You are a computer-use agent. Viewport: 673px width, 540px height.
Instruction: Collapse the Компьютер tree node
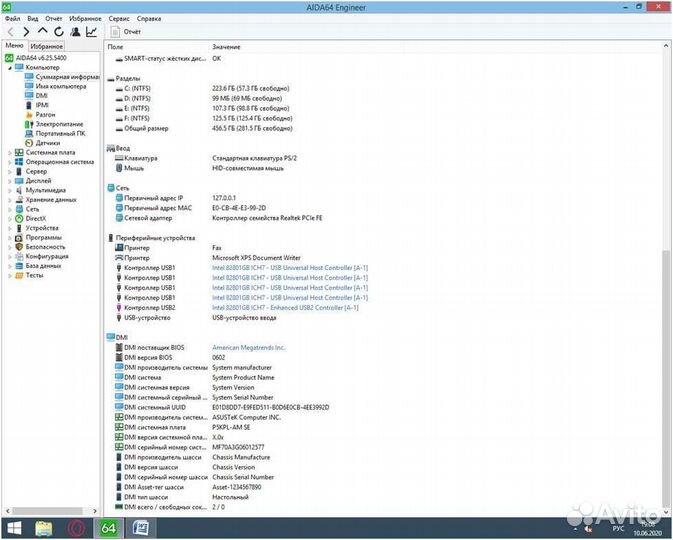(9, 67)
